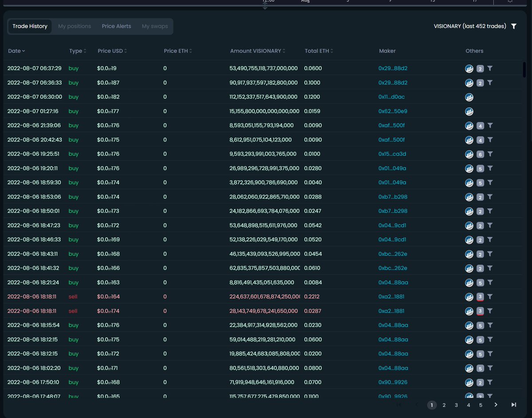This screenshot has height=418, width=532.
Task: Open the chart icon for the 17:50:10 trade
Action: tap(469, 383)
